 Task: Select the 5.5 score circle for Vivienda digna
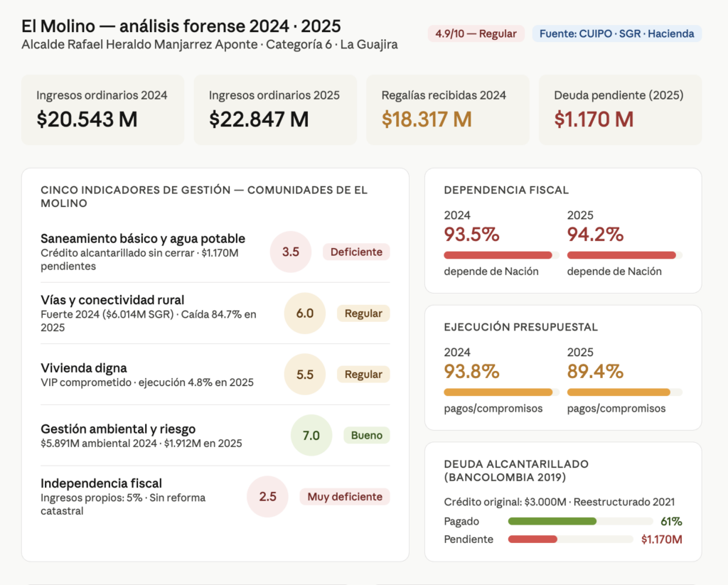pos(304,375)
